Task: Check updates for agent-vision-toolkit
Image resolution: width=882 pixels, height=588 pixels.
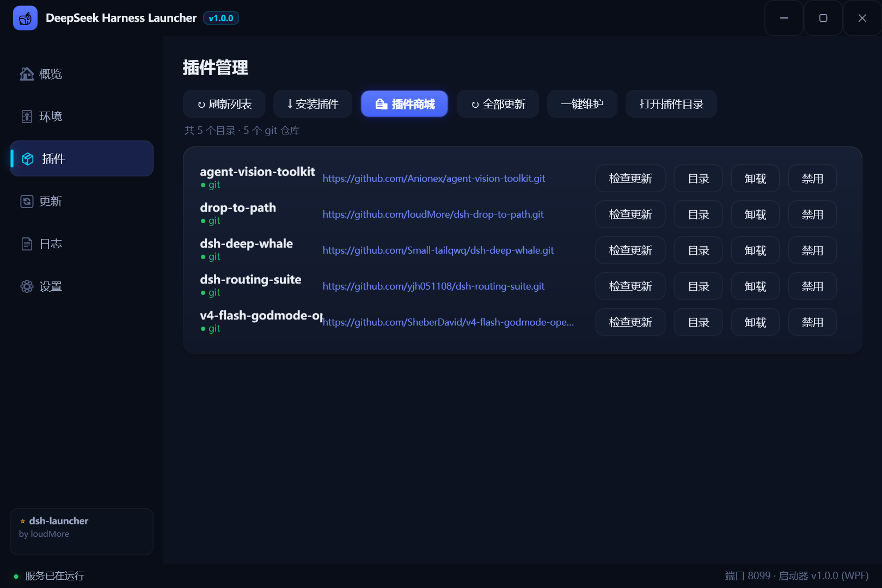Action: [630, 179]
